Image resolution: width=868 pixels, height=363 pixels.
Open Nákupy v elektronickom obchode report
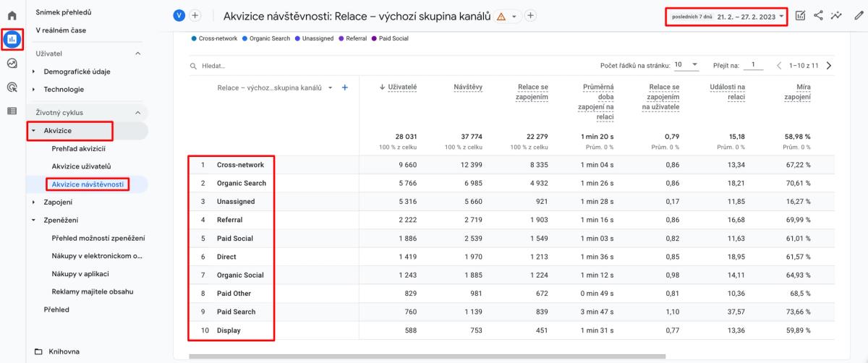pos(97,256)
